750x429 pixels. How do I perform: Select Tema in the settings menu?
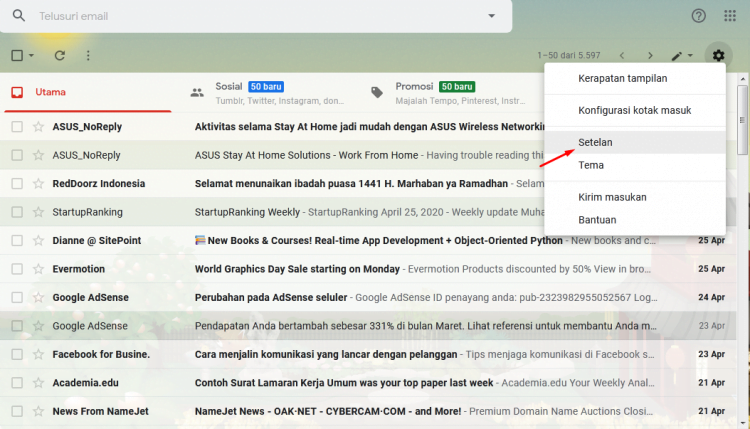click(x=635, y=165)
